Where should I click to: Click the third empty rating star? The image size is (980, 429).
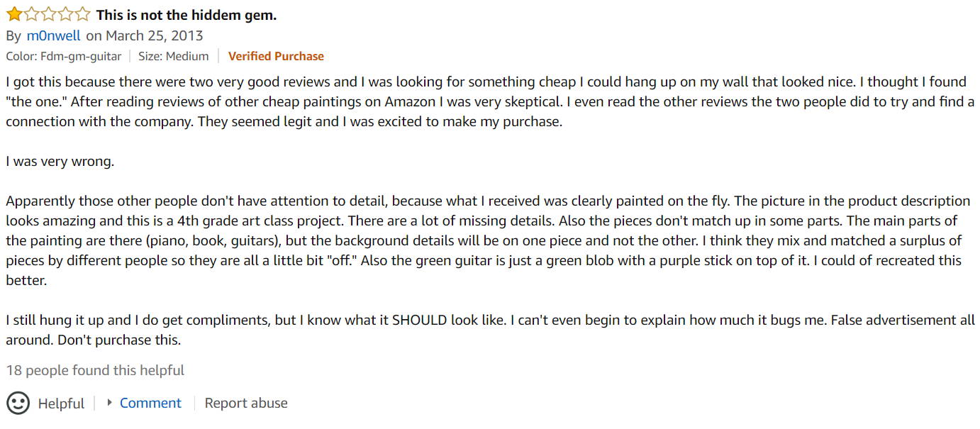coord(48,14)
